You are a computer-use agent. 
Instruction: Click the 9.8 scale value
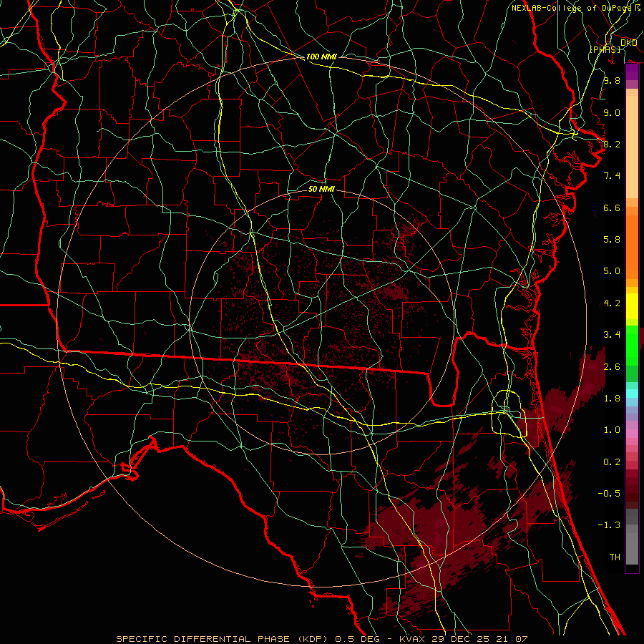612,81
